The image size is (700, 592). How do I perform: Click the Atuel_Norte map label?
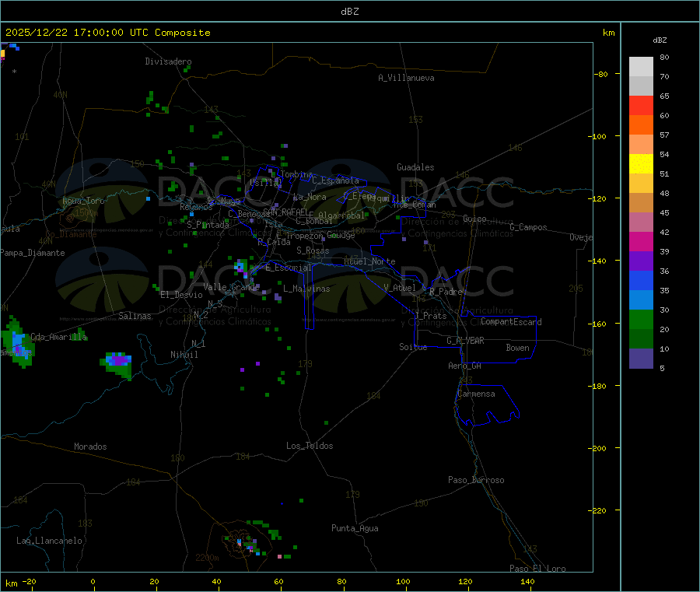click(369, 261)
